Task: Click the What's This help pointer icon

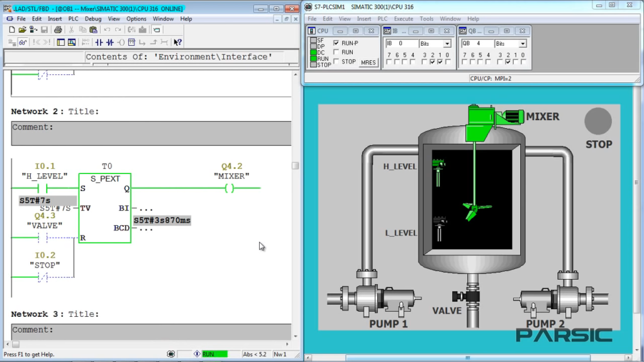Action: tap(177, 42)
